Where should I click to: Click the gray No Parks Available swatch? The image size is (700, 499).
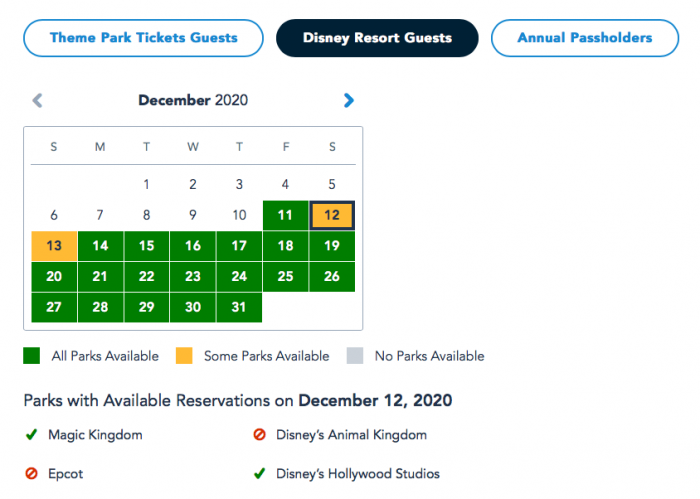click(x=354, y=356)
